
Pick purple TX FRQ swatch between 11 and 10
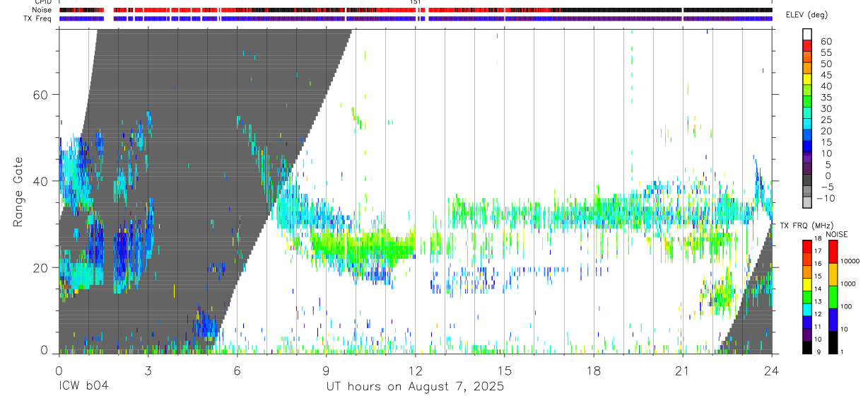point(807,335)
